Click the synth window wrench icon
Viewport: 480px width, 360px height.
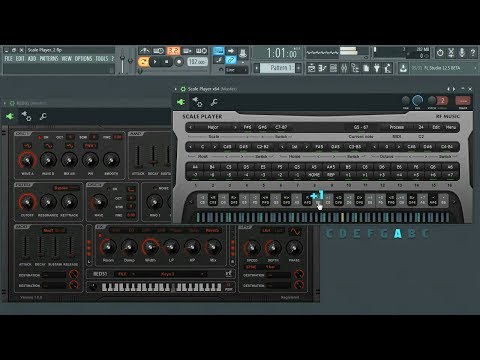43,117
